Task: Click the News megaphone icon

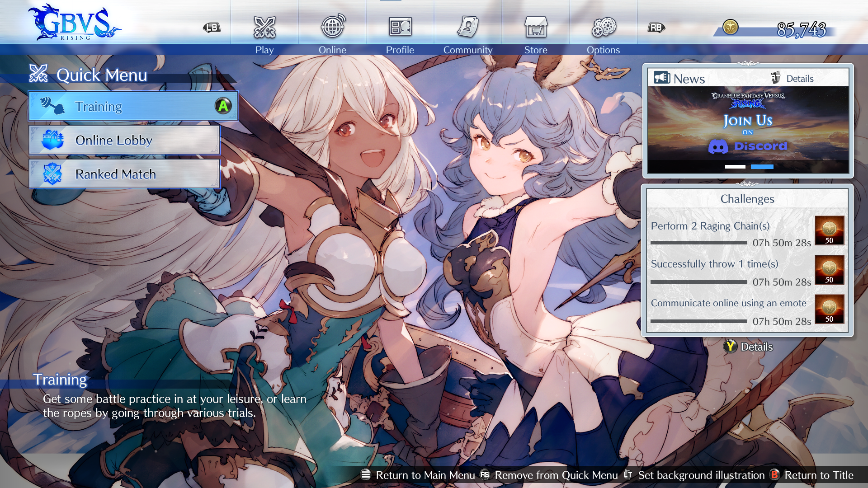Action: [x=662, y=78]
